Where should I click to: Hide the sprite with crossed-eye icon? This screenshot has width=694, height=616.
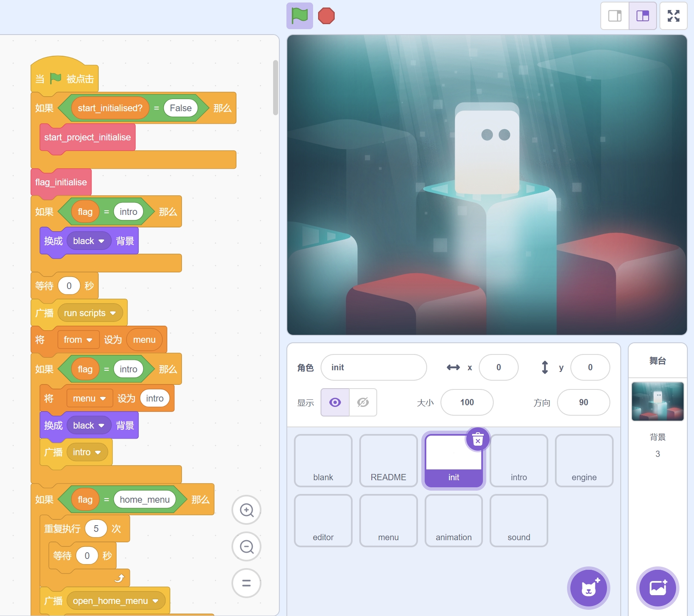(x=363, y=402)
